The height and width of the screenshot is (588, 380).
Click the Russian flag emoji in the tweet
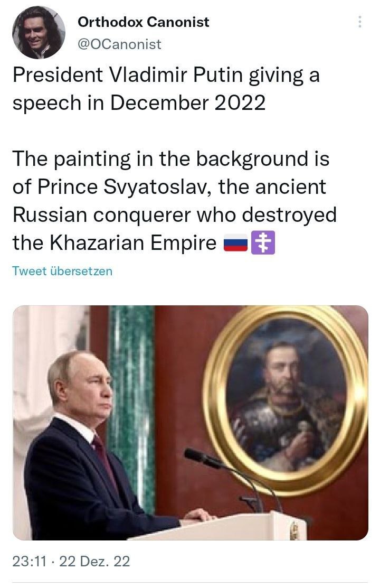[x=235, y=243]
